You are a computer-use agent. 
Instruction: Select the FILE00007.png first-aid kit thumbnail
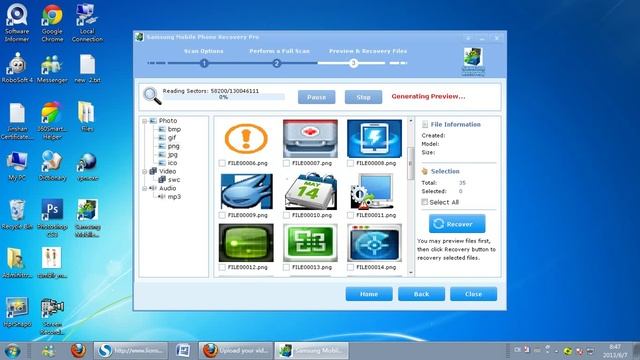pyautogui.click(x=310, y=139)
